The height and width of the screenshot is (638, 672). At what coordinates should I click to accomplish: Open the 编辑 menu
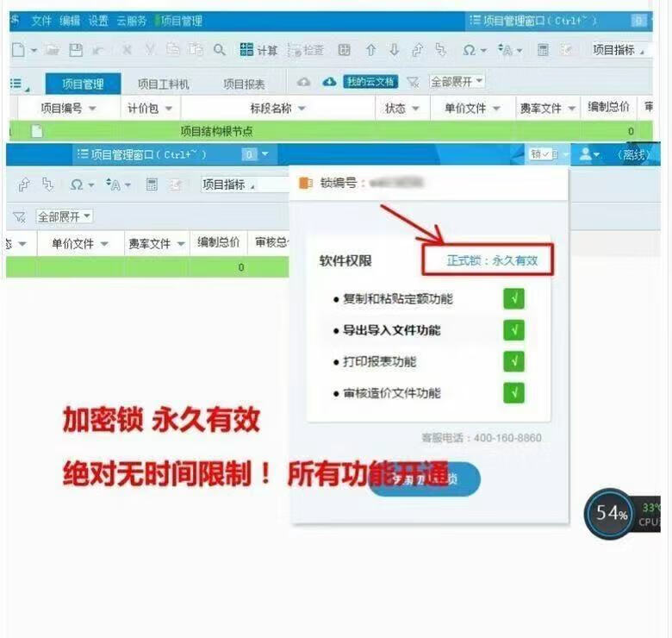coord(70,21)
